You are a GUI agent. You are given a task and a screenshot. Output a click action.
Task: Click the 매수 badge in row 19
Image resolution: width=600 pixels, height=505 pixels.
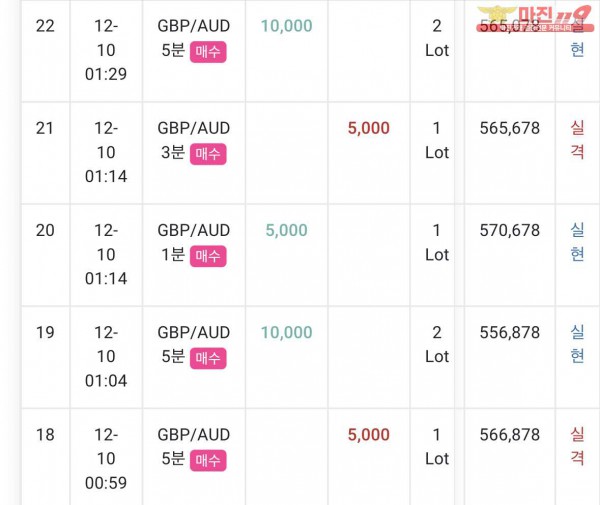tap(208, 358)
